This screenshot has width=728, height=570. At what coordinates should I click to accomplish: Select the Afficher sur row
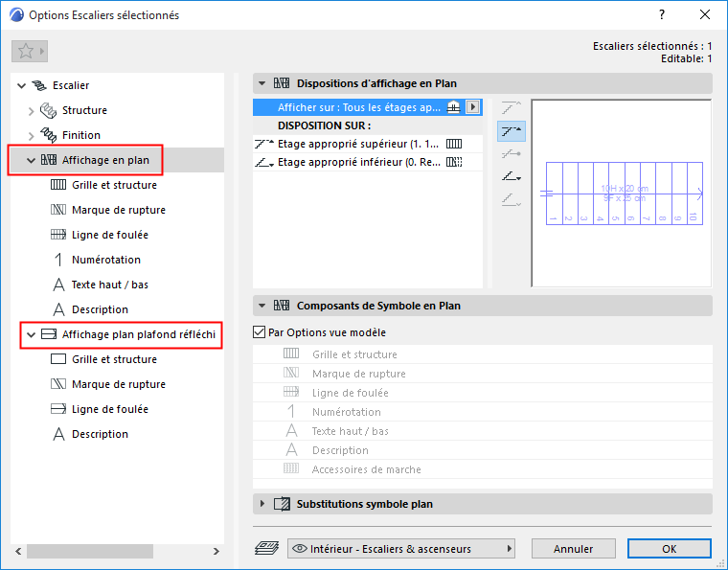tap(367, 107)
